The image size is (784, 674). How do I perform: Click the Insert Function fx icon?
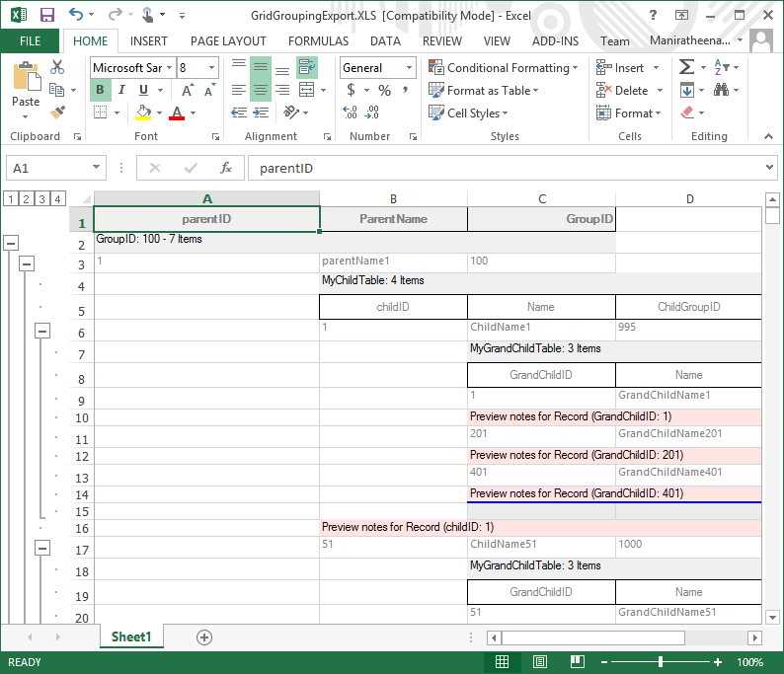226,168
